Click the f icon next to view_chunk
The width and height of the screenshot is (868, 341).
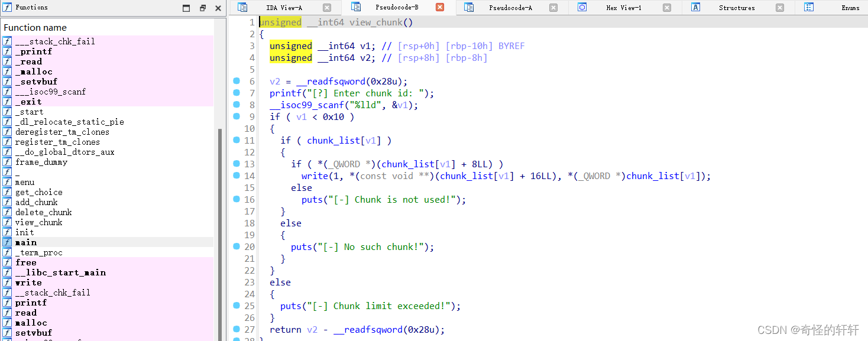pos(7,222)
